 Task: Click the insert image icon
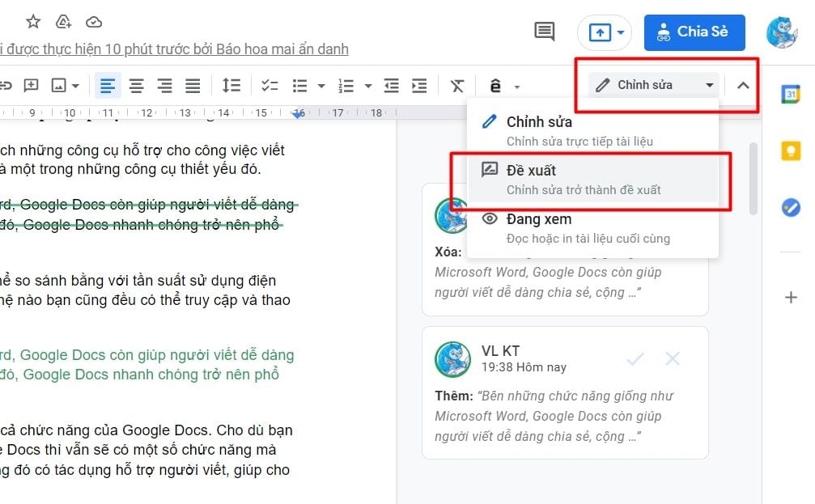(59, 86)
